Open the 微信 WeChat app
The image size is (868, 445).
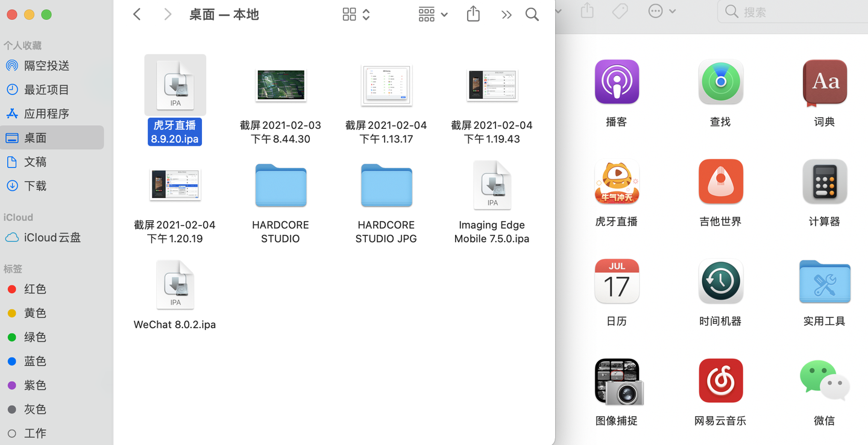tap(824, 381)
